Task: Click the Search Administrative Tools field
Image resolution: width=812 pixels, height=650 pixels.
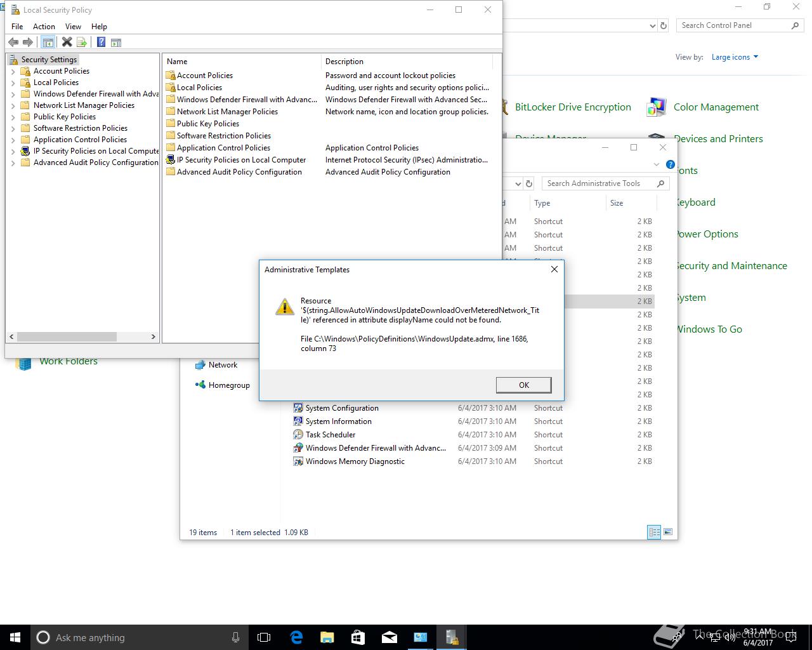Action: (x=606, y=183)
